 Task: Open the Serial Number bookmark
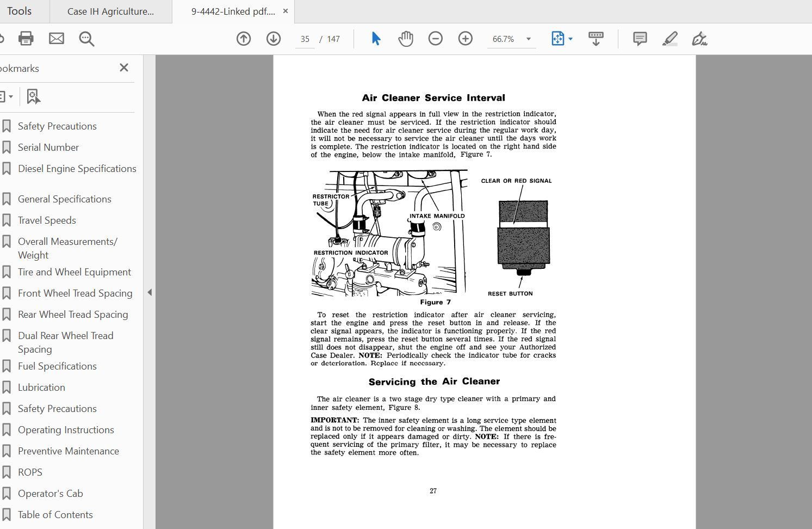[48, 147]
